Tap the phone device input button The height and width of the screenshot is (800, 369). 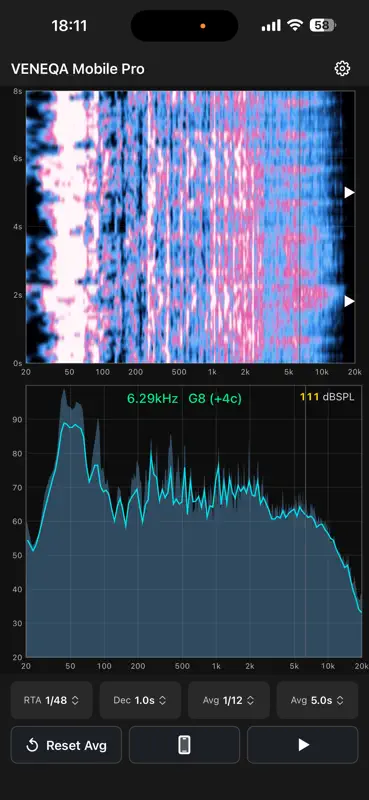(184, 745)
